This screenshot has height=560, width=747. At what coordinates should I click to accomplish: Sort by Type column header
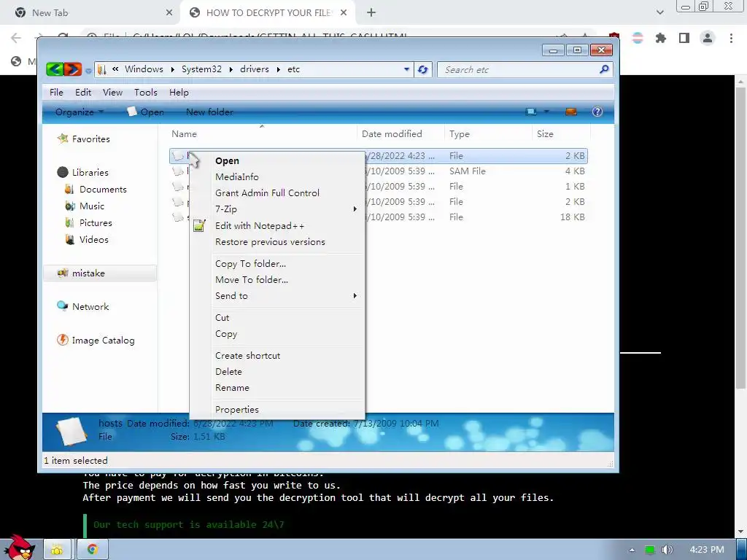[488, 134]
